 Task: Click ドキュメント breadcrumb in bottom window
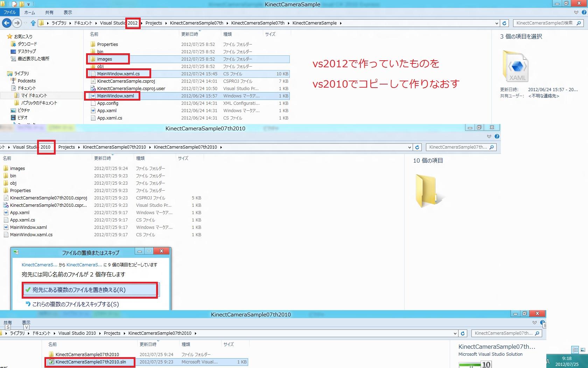[41, 333]
